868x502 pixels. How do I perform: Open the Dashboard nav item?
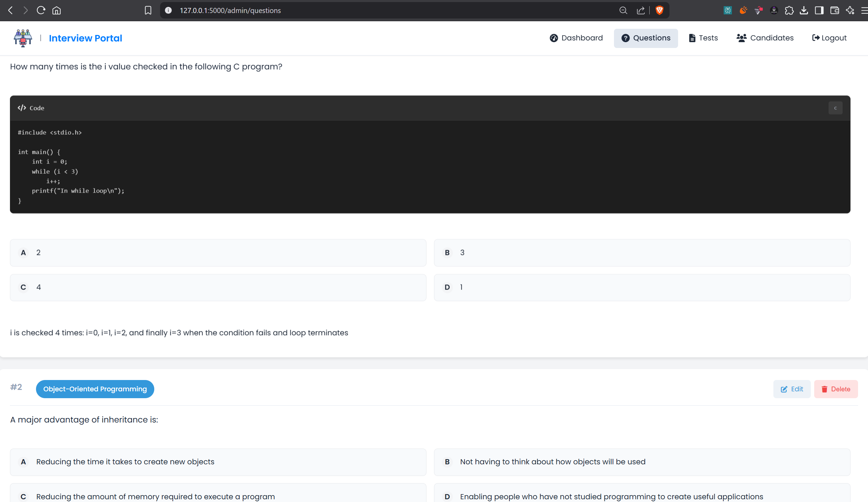click(576, 38)
